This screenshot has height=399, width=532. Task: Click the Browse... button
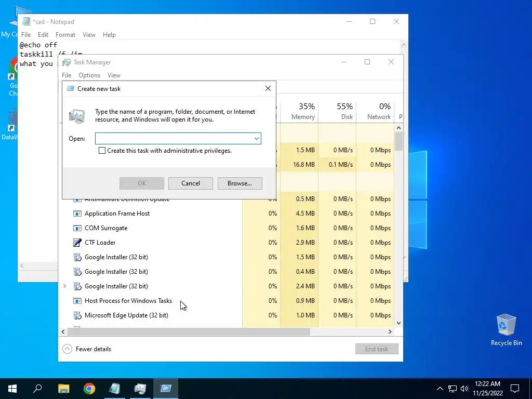click(x=240, y=183)
